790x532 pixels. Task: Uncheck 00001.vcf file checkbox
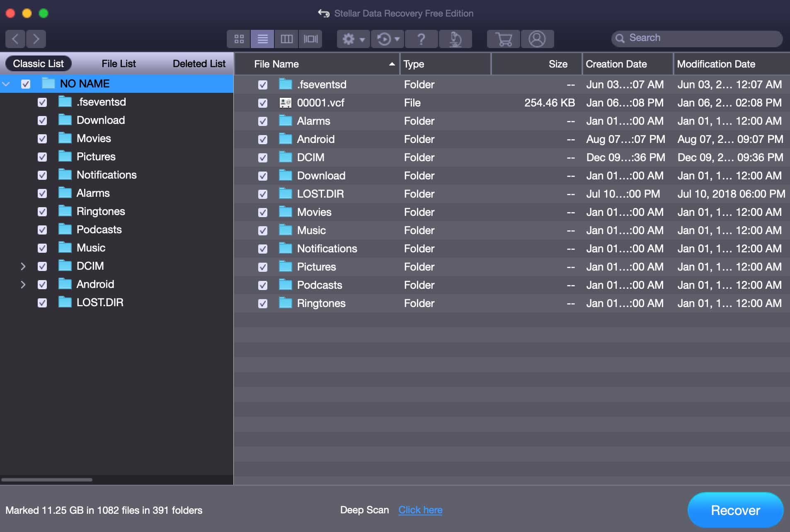click(263, 103)
